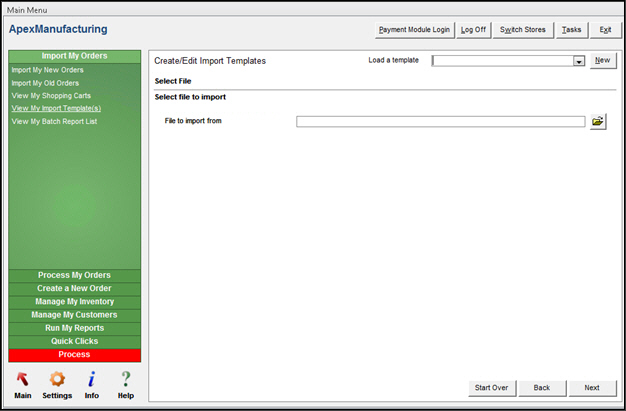Click the Select File heading
The height and width of the screenshot is (411, 626).
(173, 81)
